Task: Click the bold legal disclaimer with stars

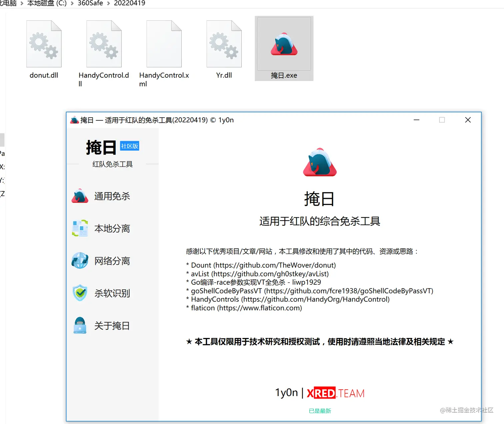Action: 320,342
